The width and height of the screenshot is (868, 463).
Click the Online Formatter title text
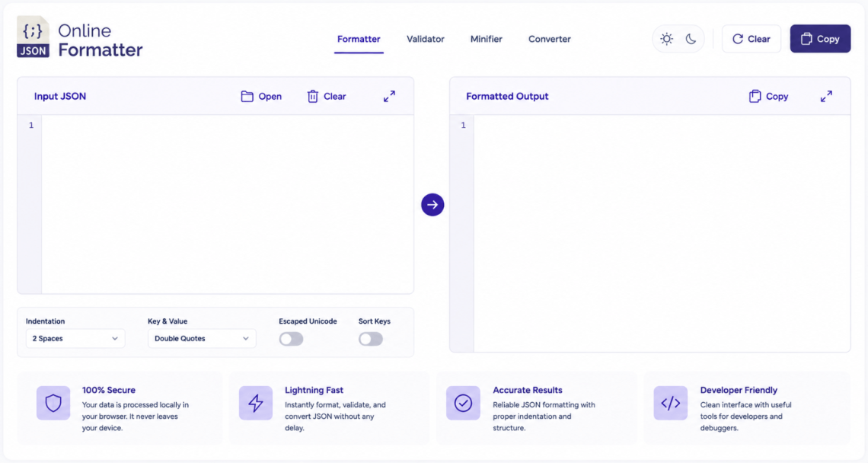(101, 40)
